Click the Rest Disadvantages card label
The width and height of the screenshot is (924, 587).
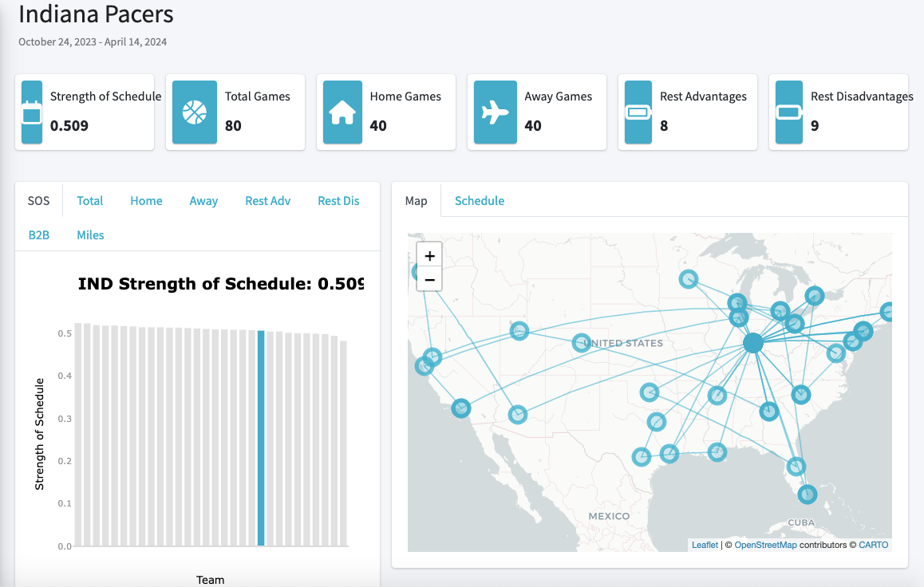862,97
